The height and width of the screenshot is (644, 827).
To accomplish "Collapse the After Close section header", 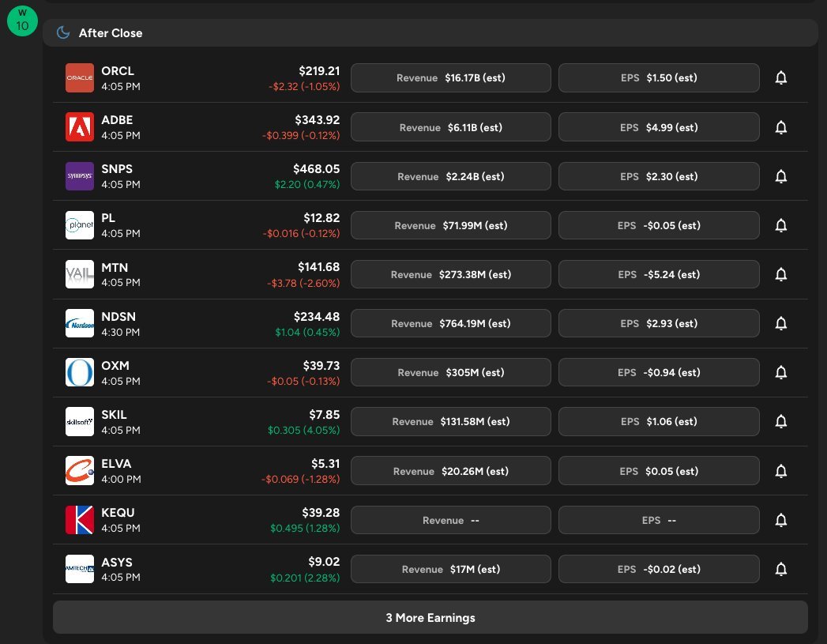I will click(430, 32).
